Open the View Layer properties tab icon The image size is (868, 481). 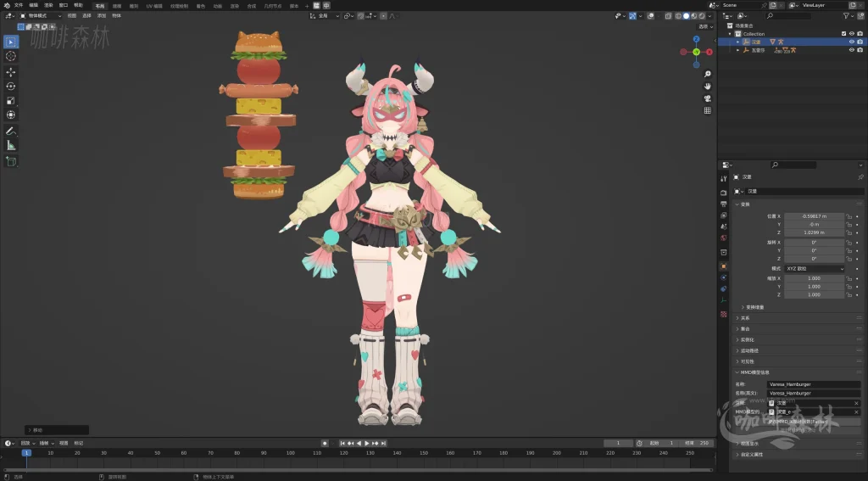(724, 215)
